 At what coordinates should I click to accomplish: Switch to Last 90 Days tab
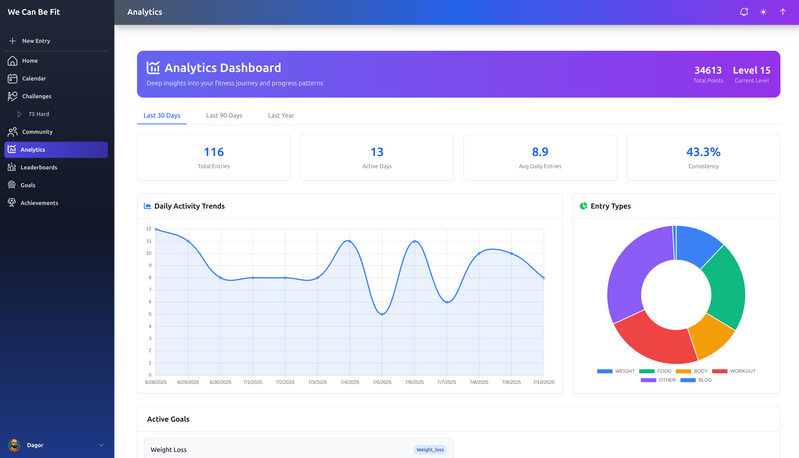pyautogui.click(x=224, y=116)
